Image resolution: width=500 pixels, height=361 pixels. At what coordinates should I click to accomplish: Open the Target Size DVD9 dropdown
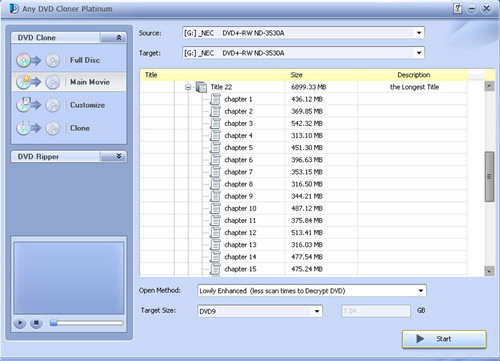click(x=317, y=311)
